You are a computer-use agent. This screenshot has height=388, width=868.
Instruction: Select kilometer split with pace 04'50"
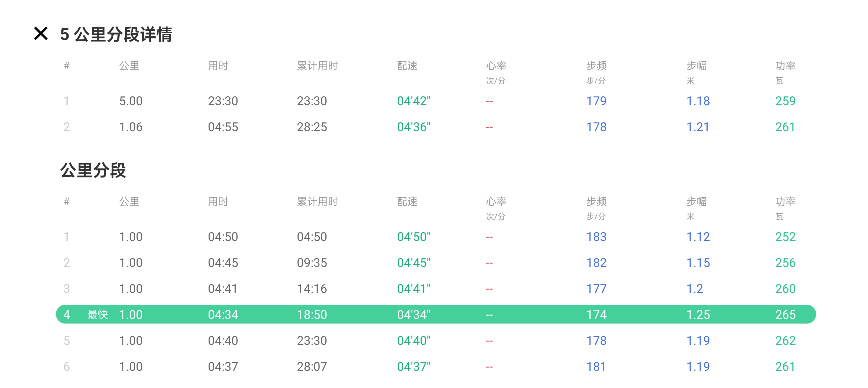point(413,237)
